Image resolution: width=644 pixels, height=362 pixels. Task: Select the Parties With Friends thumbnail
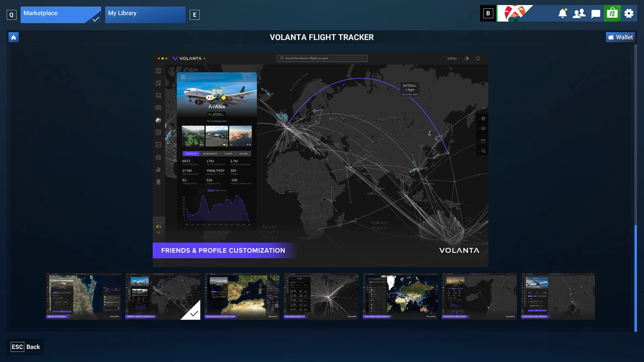click(x=84, y=296)
